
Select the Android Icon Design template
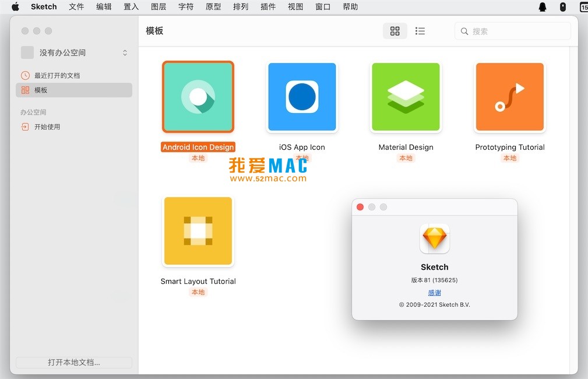[x=198, y=96]
